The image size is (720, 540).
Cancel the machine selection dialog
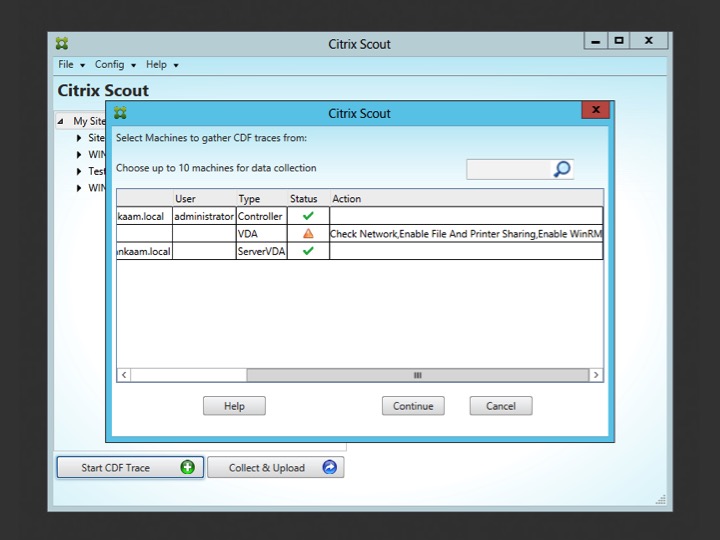[x=501, y=406]
